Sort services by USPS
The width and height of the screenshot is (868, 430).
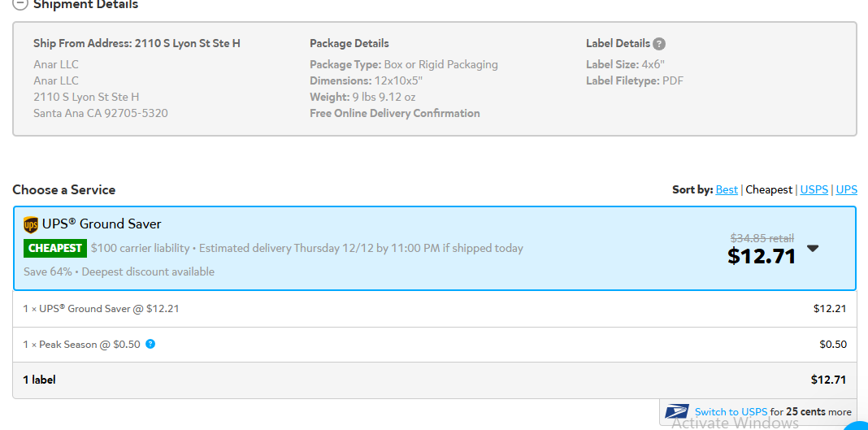pyautogui.click(x=814, y=190)
